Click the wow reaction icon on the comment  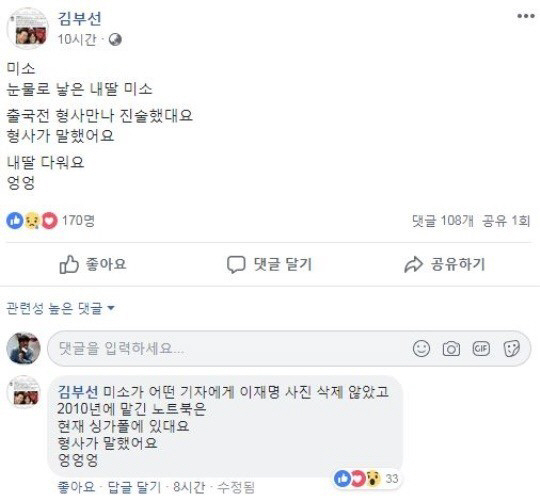tap(373, 479)
